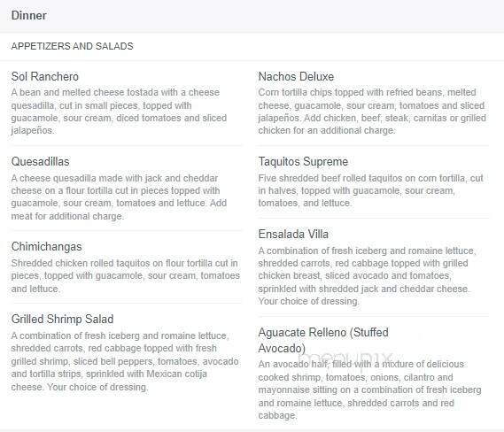Screen dimensions: 504x432
Task: Open the Dinner menu heading
Action: (x=29, y=15)
